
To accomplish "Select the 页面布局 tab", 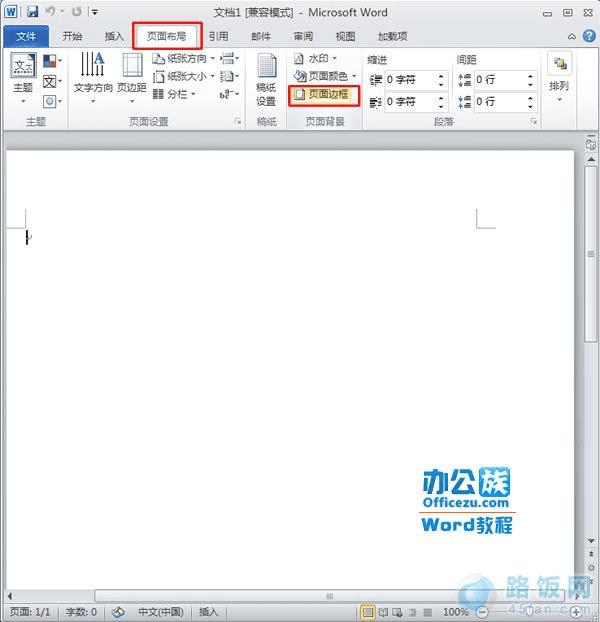I will coord(167,36).
